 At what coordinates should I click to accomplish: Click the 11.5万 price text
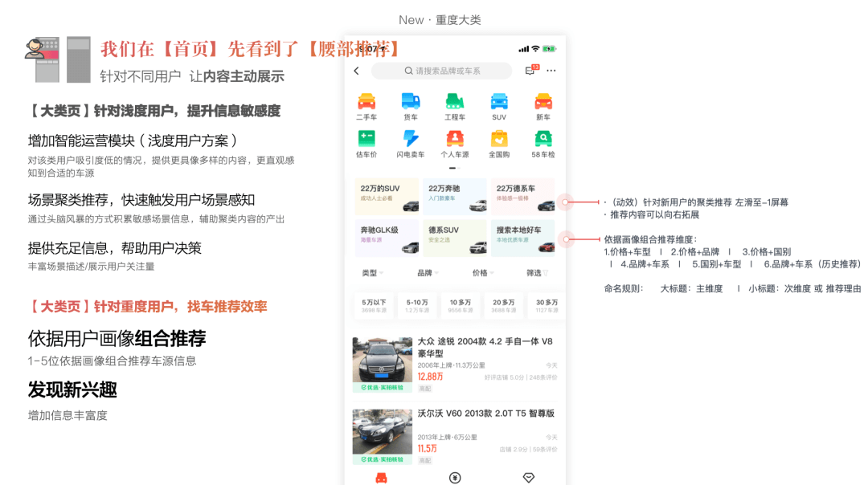pos(427,449)
